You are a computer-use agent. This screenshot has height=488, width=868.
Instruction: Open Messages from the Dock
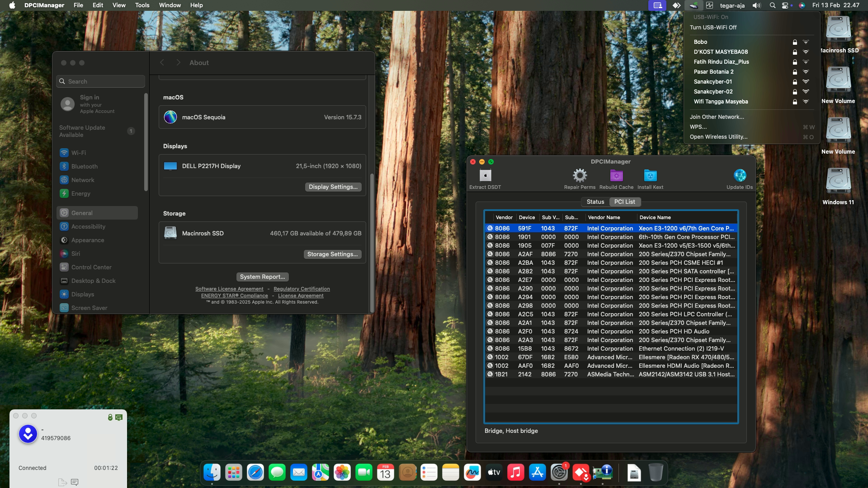[277, 473]
